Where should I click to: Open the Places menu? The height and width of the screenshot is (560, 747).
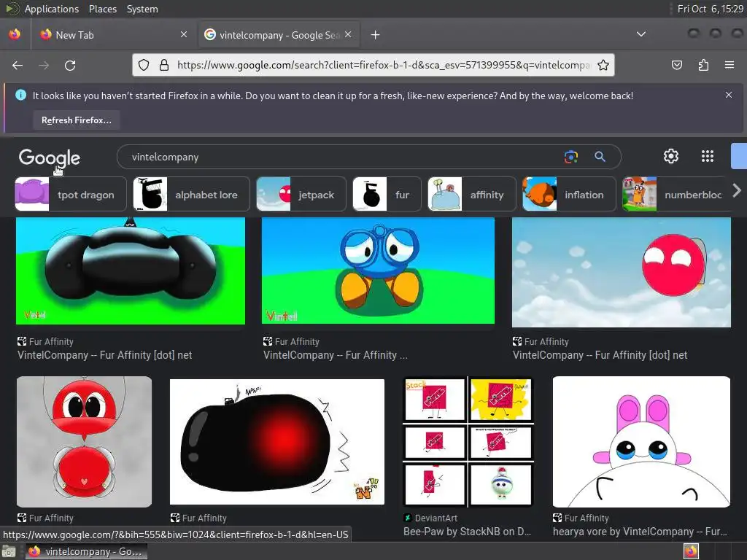pos(102,9)
